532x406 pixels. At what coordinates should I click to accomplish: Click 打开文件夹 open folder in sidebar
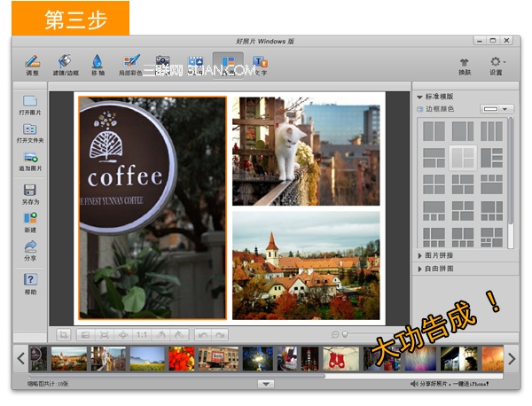tap(30, 133)
